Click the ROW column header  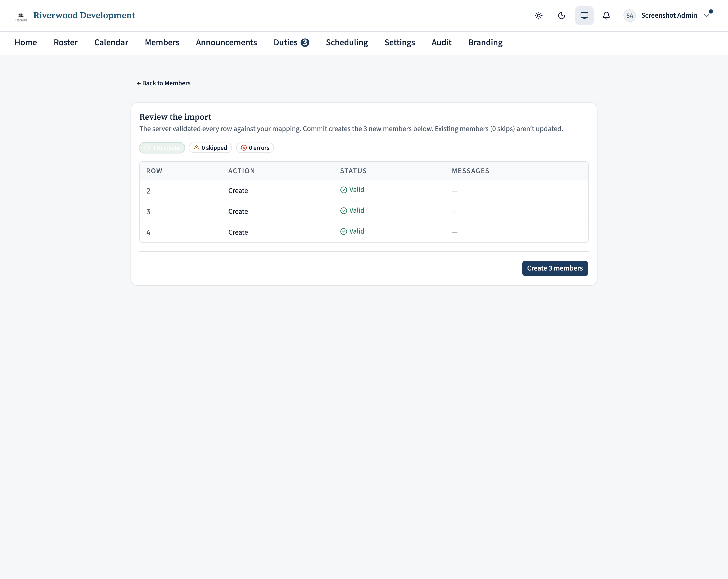pos(154,171)
